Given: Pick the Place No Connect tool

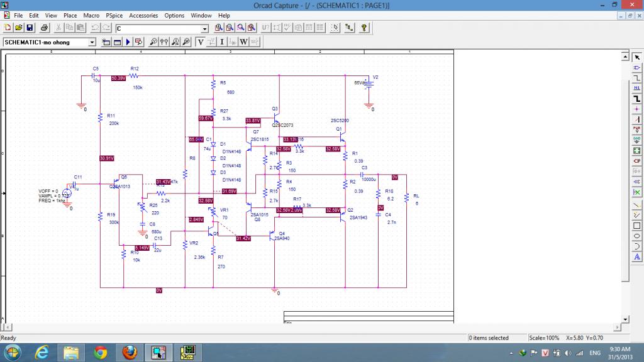Looking at the screenshot, I should click(636, 192).
